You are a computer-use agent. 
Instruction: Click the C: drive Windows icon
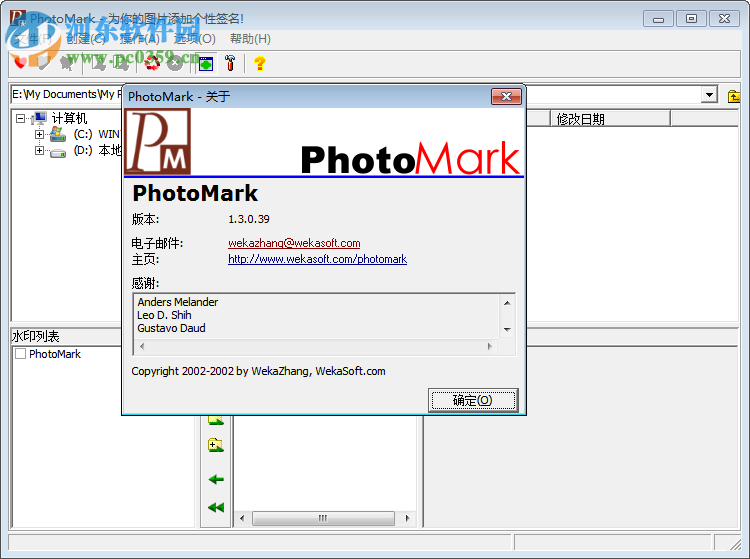[58, 134]
